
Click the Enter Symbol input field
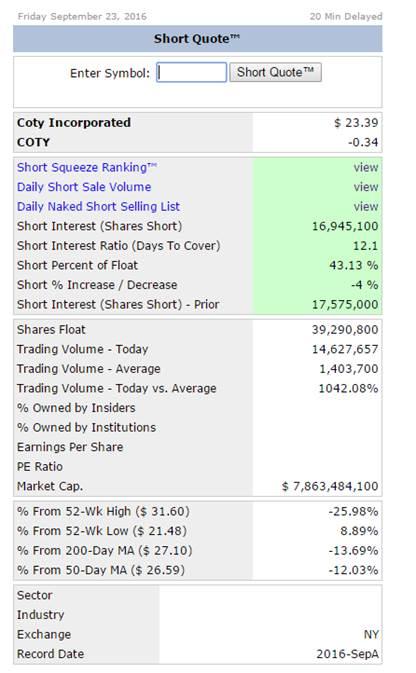tap(191, 72)
